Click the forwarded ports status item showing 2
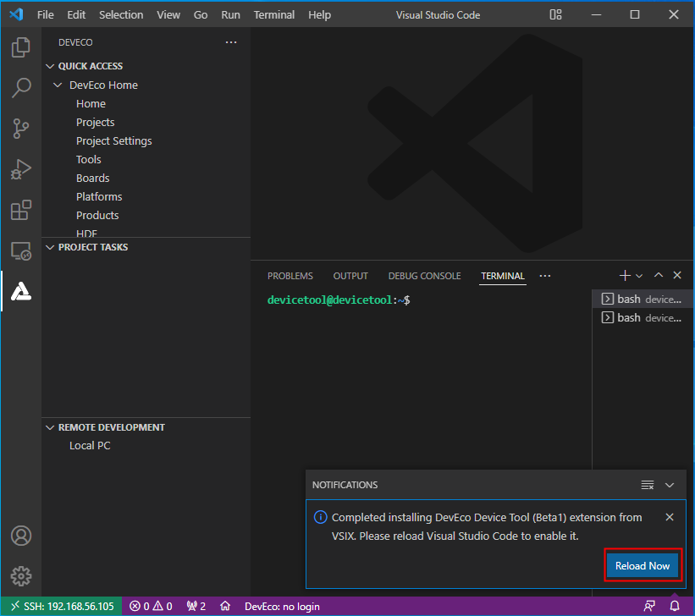Image resolution: width=695 pixels, height=616 pixels. click(196, 606)
